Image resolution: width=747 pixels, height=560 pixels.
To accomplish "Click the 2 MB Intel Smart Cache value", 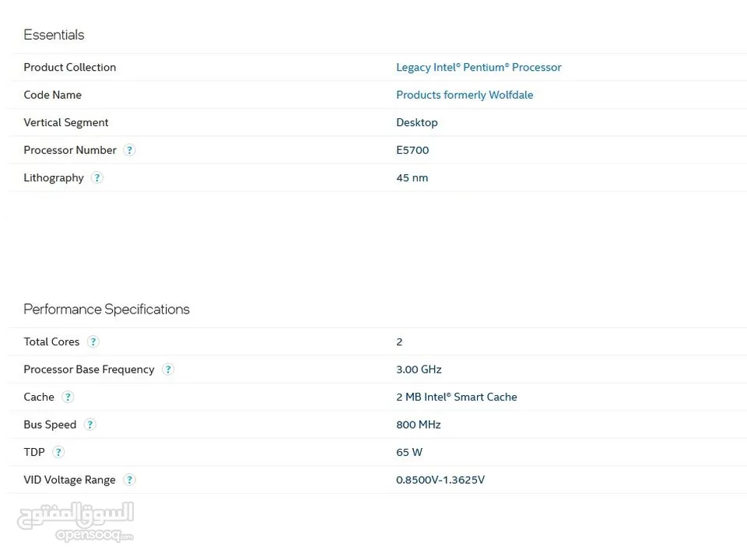I will [457, 397].
